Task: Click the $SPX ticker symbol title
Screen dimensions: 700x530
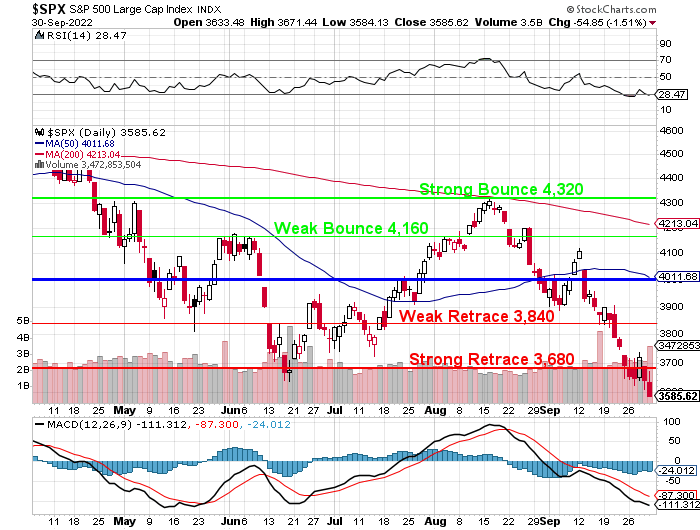Action: tap(23, 8)
